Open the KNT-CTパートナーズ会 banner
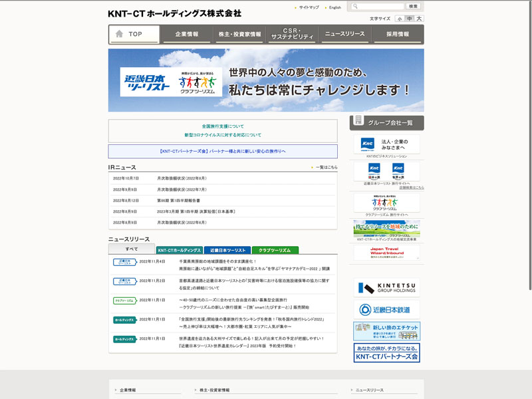532x399 pixels. (386, 353)
